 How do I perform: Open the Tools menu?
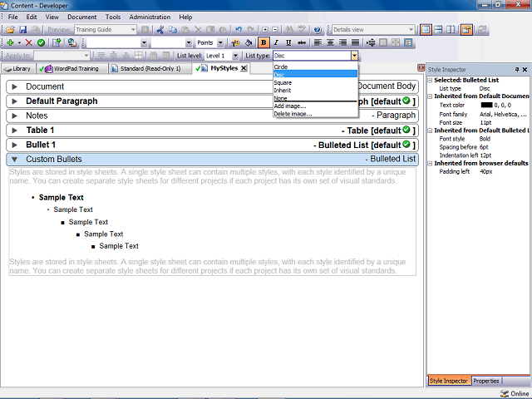click(113, 17)
